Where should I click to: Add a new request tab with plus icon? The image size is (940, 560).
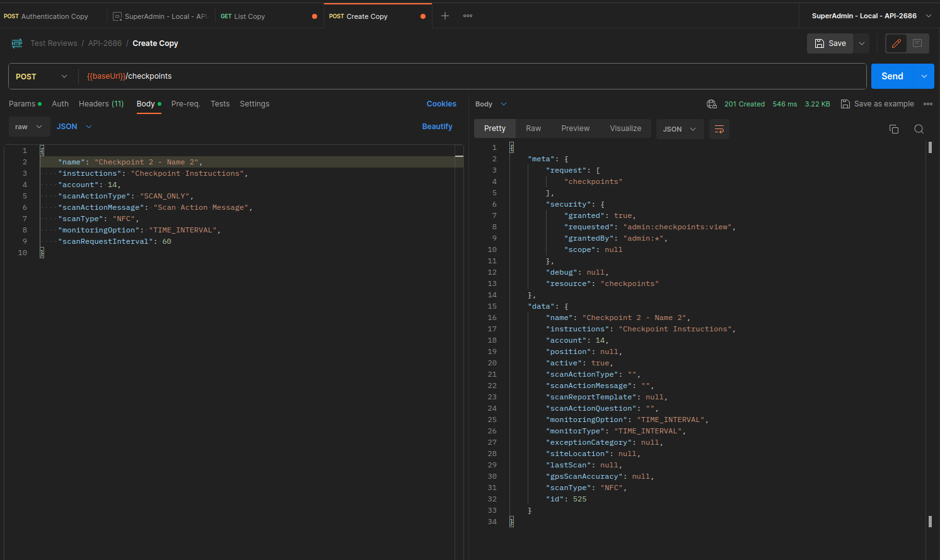[445, 16]
